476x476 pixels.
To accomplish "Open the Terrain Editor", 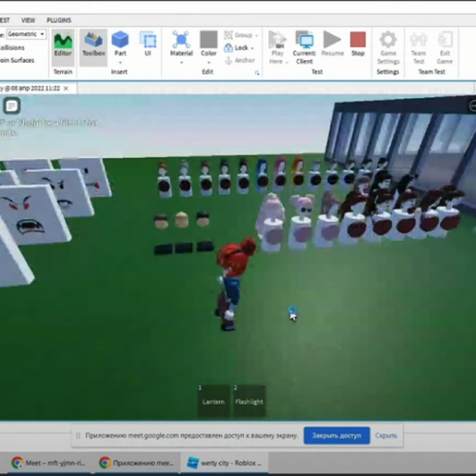I will point(63,45).
